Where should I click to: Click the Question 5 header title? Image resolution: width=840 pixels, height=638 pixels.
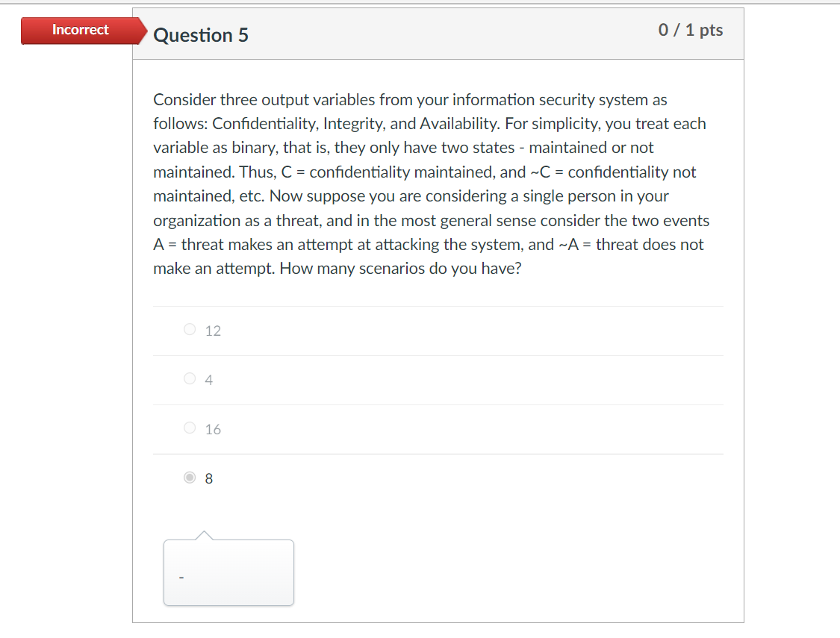(x=201, y=35)
